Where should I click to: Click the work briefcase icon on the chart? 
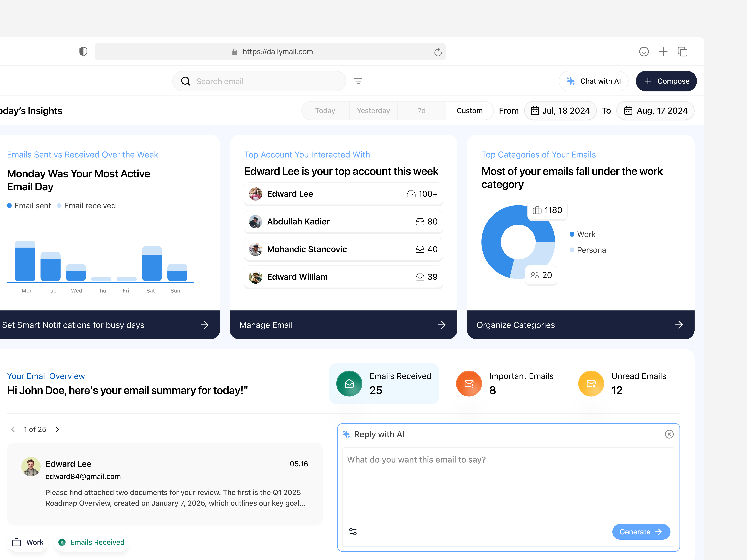(x=537, y=210)
